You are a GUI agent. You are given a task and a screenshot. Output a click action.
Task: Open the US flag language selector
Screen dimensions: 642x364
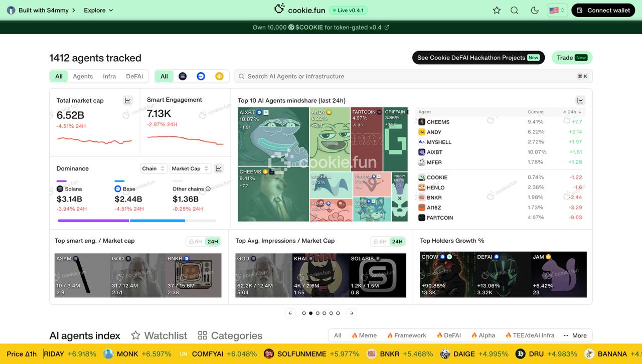[x=557, y=10]
